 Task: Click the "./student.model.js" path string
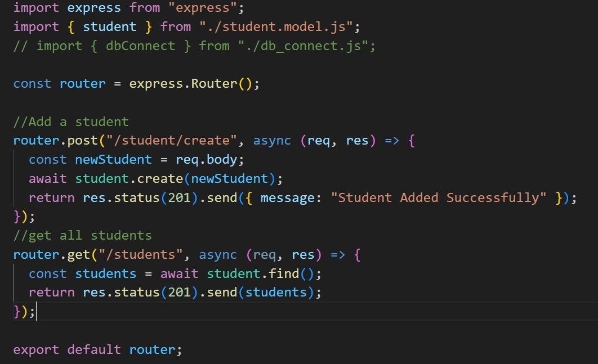click(276, 26)
